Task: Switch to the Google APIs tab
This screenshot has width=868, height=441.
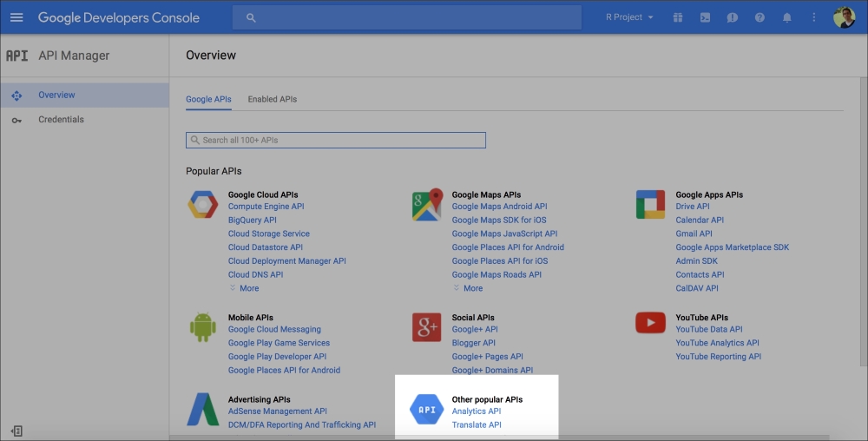Action: pos(208,99)
